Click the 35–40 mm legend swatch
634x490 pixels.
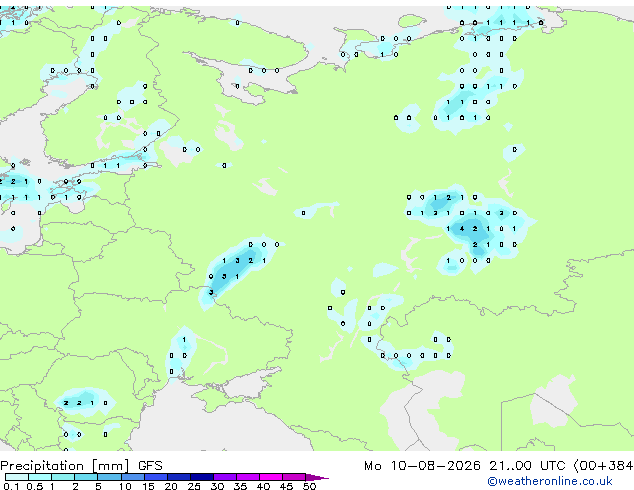coord(247,477)
